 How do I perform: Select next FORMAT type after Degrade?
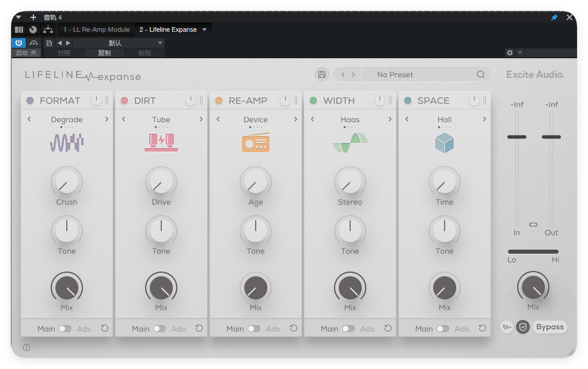point(107,119)
